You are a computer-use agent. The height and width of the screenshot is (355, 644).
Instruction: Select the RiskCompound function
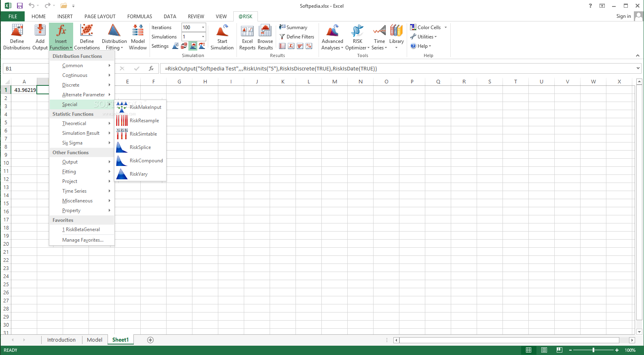tap(140, 161)
